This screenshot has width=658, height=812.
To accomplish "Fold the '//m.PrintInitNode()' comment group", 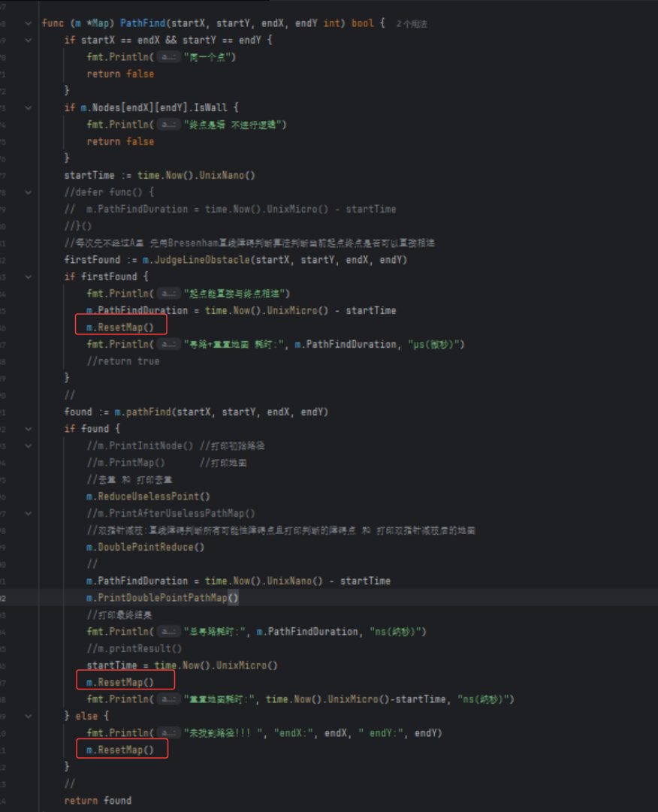I will (29, 446).
